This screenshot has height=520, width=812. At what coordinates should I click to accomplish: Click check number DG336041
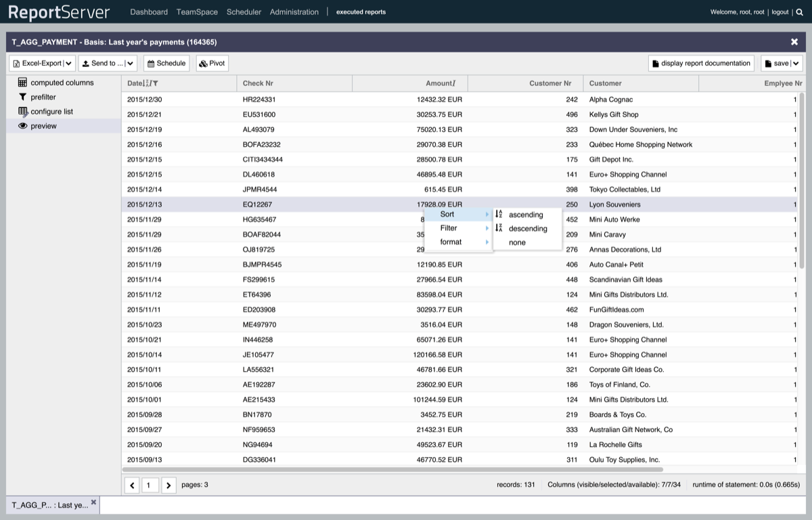coord(258,460)
